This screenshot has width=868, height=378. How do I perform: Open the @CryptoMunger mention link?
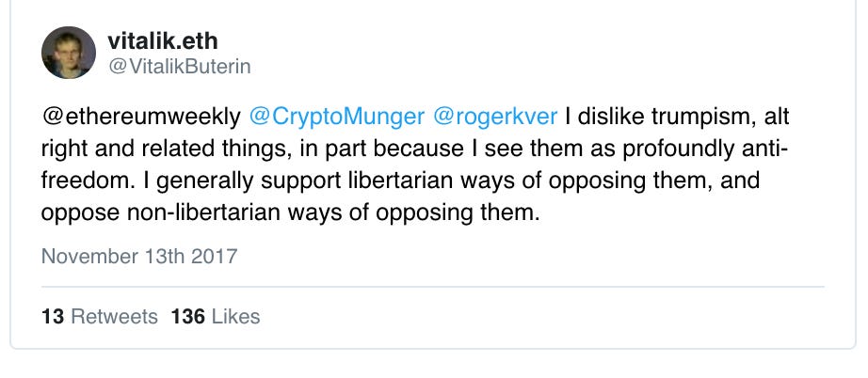[x=337, y=118]
